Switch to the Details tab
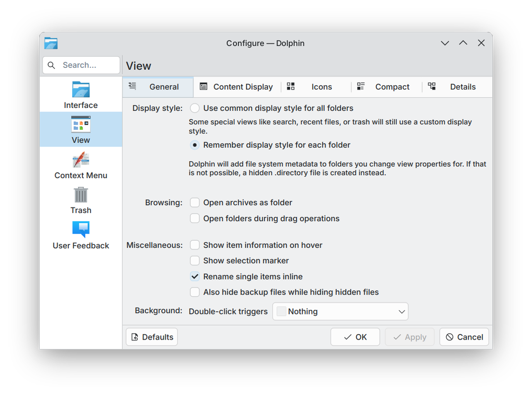 [x=457, y=87]
